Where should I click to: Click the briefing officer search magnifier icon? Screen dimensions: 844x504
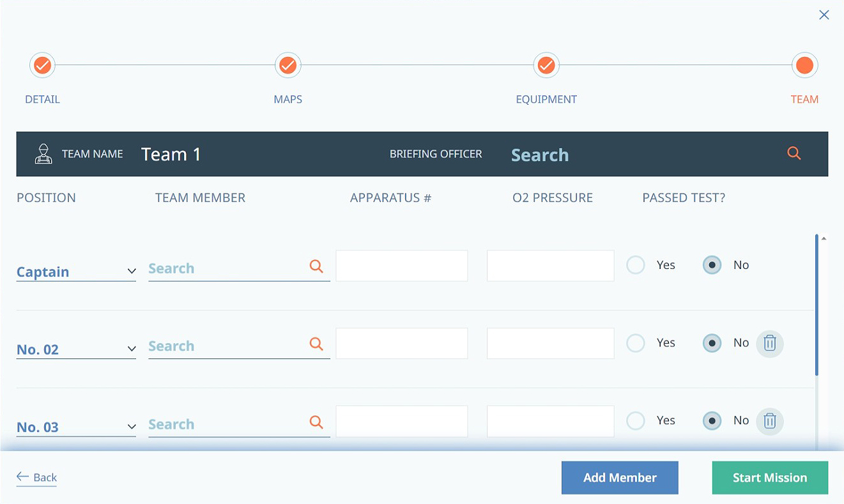tap(794, 153)
